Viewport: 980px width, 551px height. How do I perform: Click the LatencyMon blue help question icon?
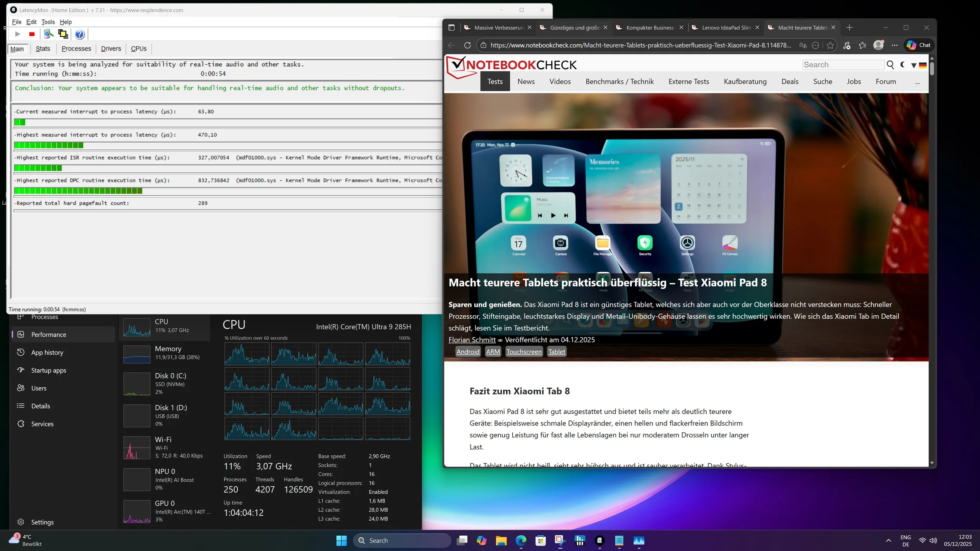(80, 34)
